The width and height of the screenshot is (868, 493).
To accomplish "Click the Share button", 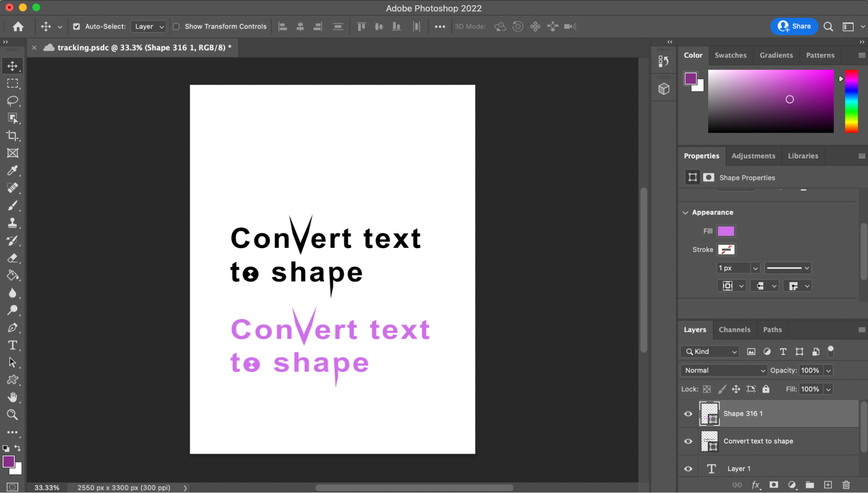I will (x=794, y=26).
